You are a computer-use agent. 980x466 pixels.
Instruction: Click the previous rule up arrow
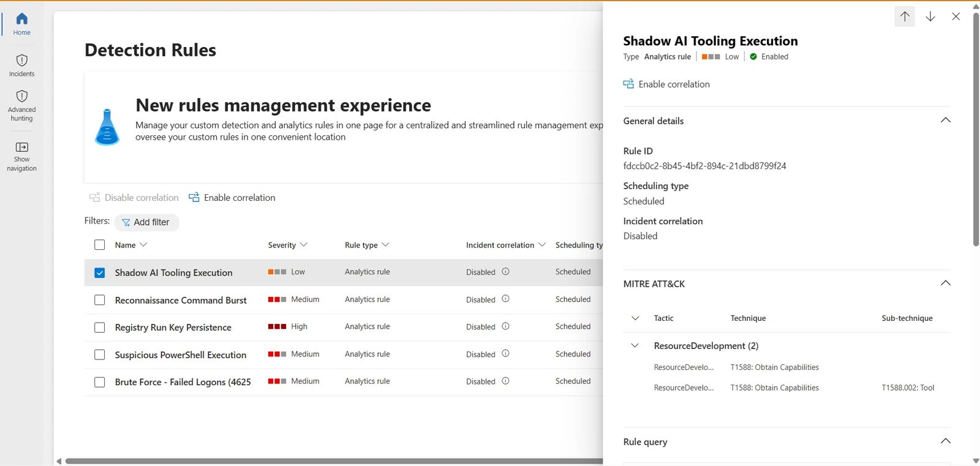[x=905, y=17]
